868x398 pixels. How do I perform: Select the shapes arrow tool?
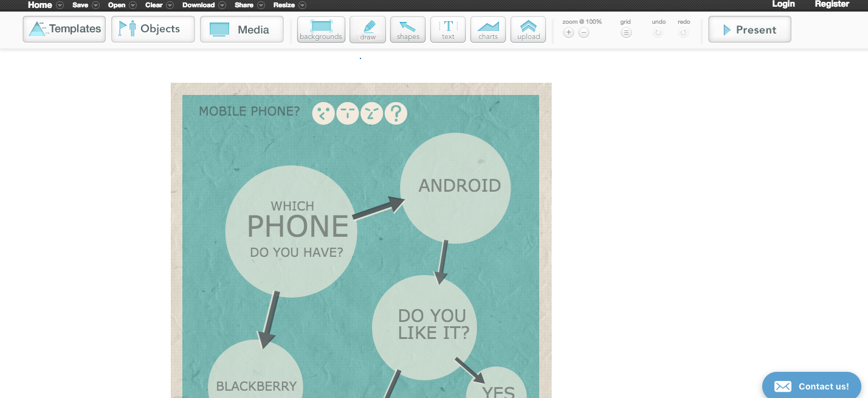tap(408, 30)
